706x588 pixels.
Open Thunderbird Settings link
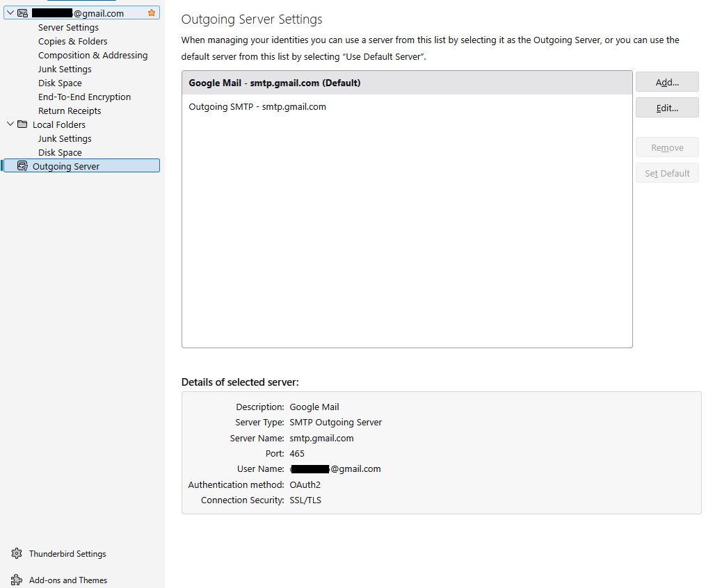(x=67, y=554)
